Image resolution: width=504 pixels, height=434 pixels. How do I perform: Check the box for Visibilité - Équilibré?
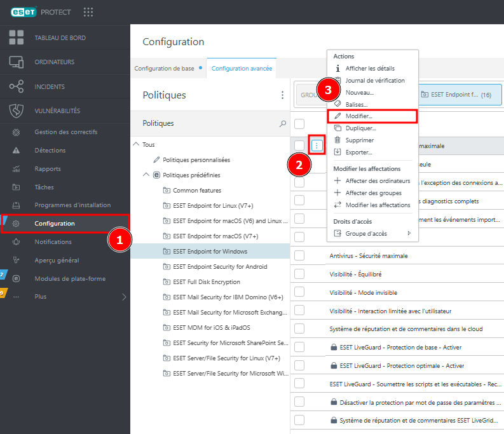point(299,274)
